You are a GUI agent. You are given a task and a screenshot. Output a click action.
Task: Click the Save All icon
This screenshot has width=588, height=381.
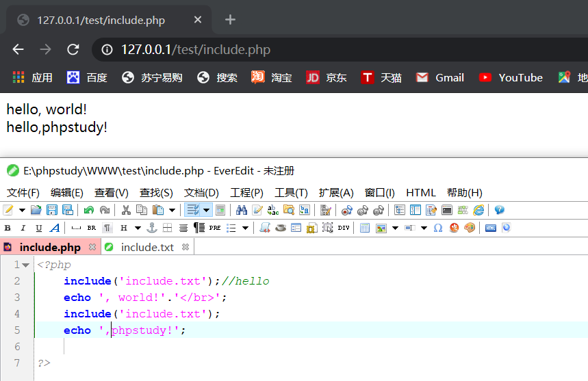click(68, 210)
